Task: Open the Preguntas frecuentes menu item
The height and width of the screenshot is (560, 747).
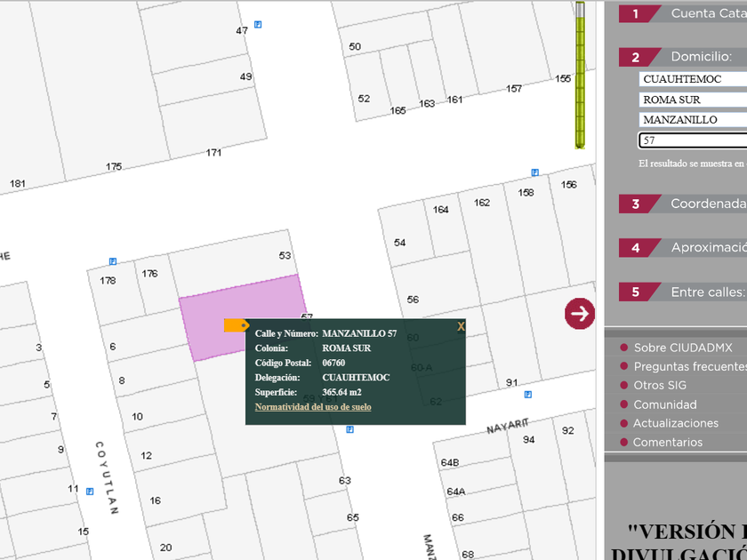Action: pyautogui.click(x=688, y=366)
